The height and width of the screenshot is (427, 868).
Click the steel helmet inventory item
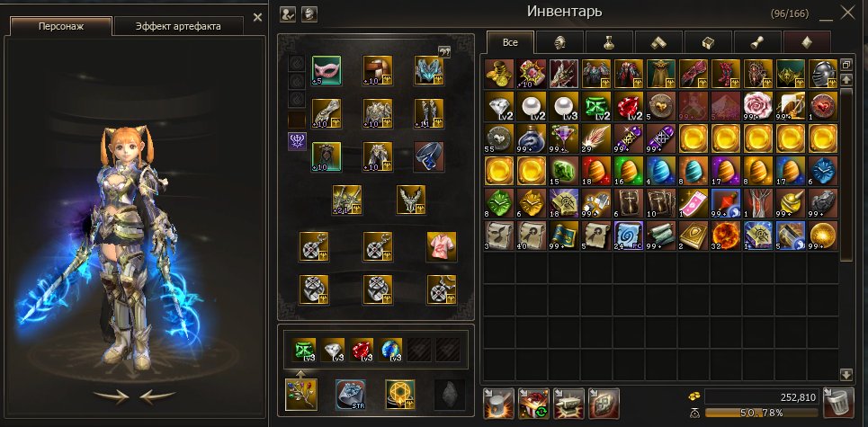[824, 74]
